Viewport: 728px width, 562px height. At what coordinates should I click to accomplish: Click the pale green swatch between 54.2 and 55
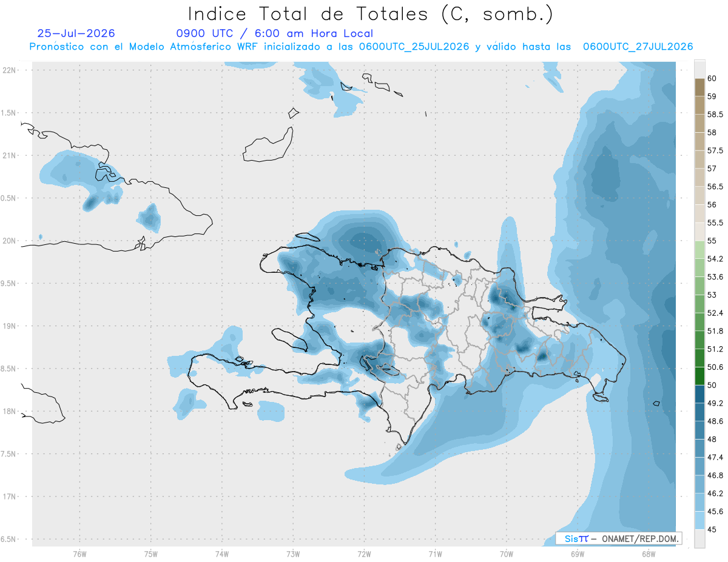(x=699, y=250)
